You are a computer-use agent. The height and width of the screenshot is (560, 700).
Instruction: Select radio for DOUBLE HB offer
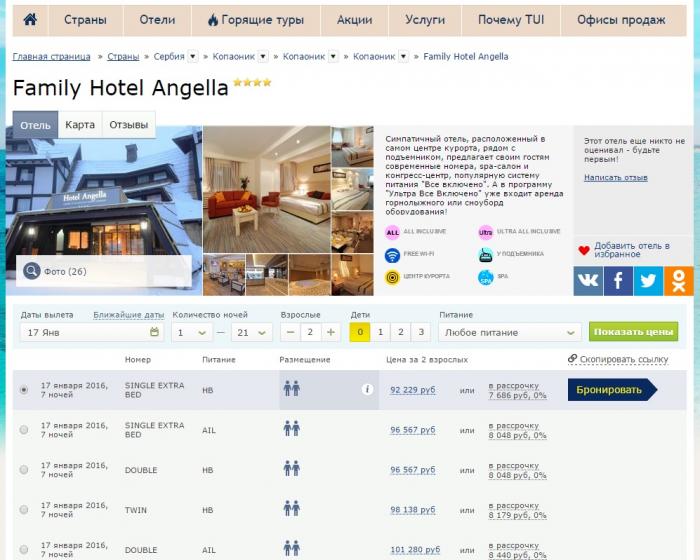point(24,469)
